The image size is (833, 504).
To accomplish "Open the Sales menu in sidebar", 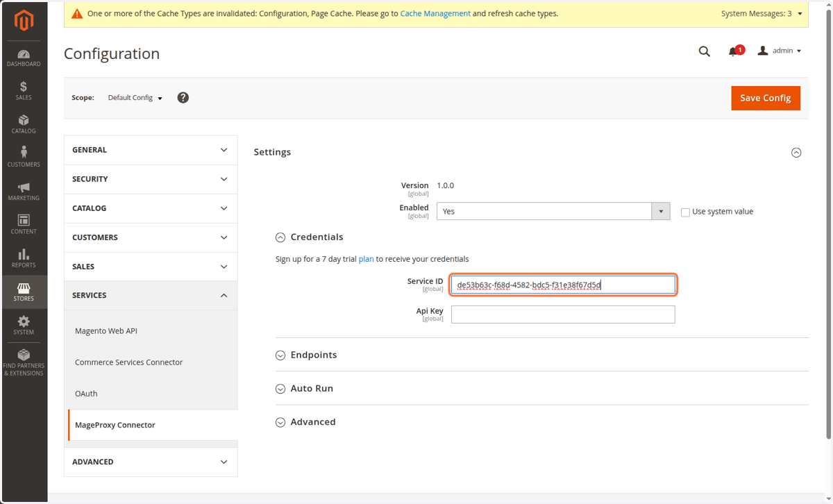I will pos(24,91).
